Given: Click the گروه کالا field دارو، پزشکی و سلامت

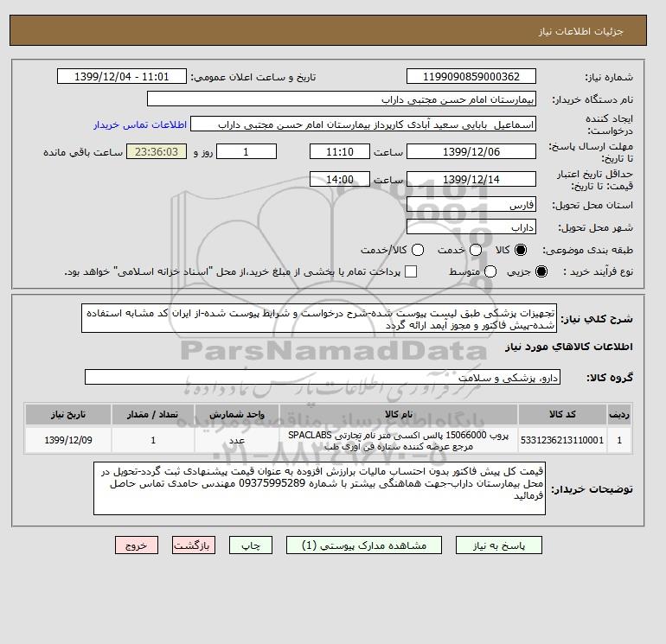Looking at the screenshot, I should point(323,377).
